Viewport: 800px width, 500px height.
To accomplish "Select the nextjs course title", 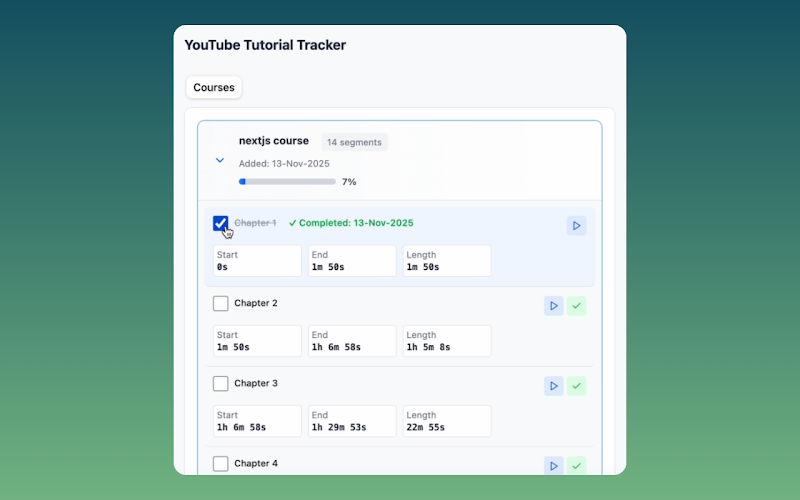I will tap(273, 141).
